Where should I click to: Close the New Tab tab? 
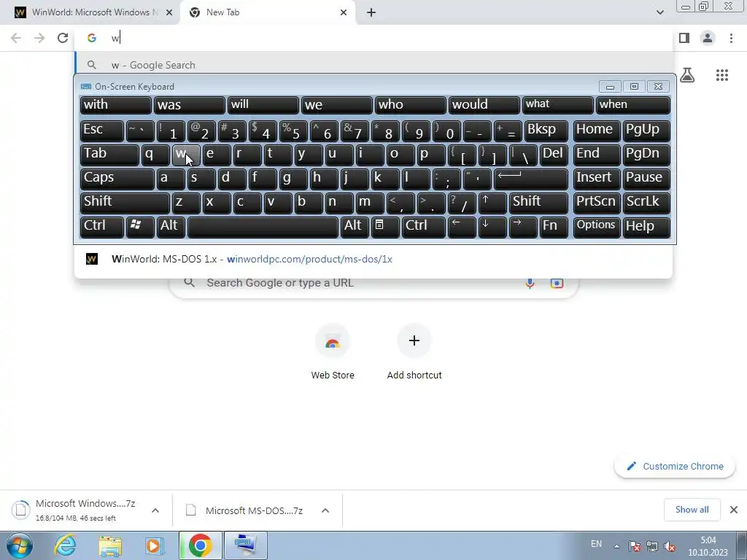[344, 12]
